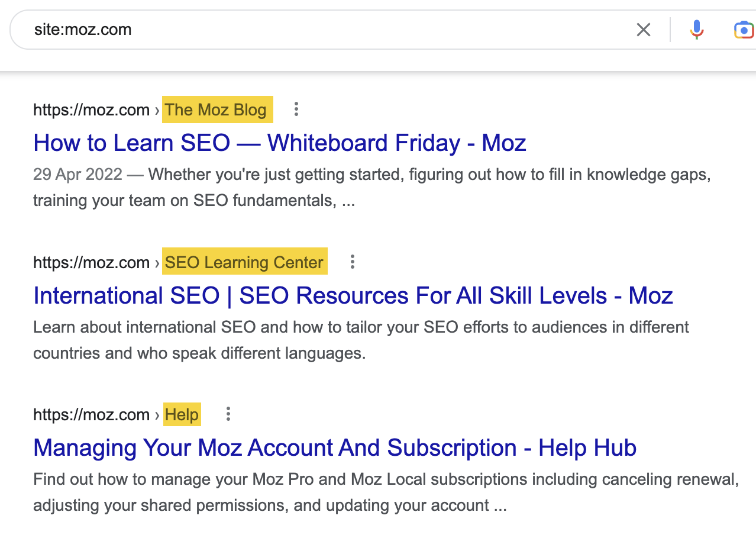Click the highlighted 'Help' breadcrumb
756x541 pixels.
(182, 414)
